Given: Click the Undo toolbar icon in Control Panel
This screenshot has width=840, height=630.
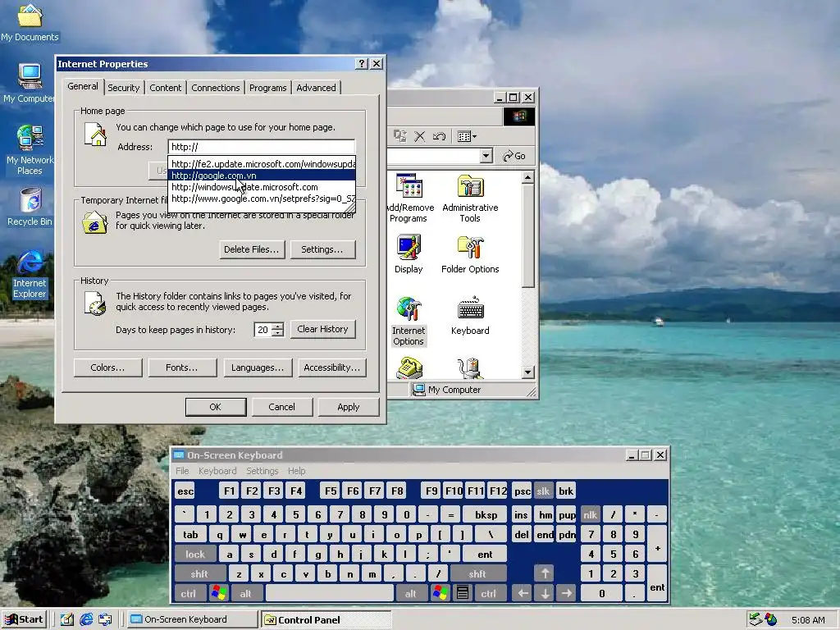Looking at the screenshot, I should [439, 137].
